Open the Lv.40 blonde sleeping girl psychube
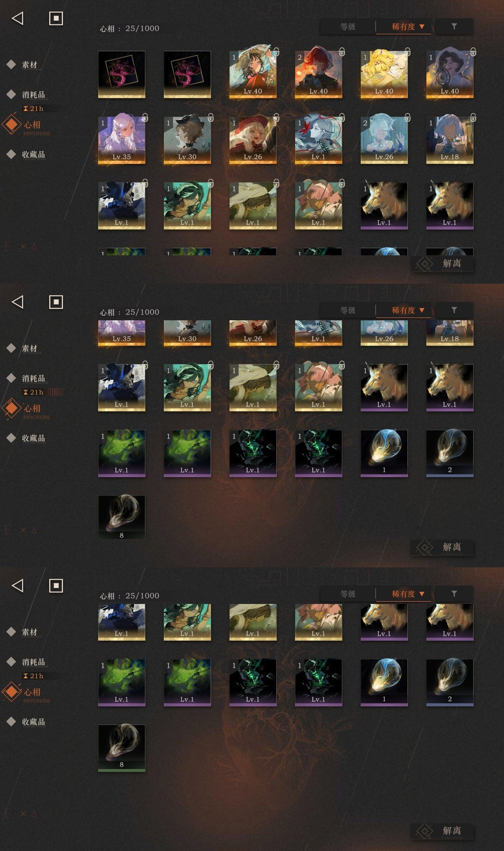This screenshot has height=851, width=504. (x=384, y=74)
